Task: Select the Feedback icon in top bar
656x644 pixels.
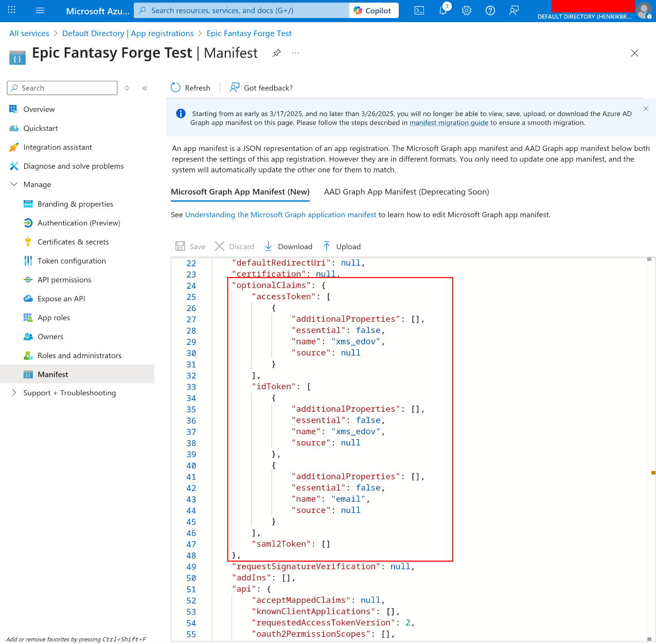Action: point(513,10)
